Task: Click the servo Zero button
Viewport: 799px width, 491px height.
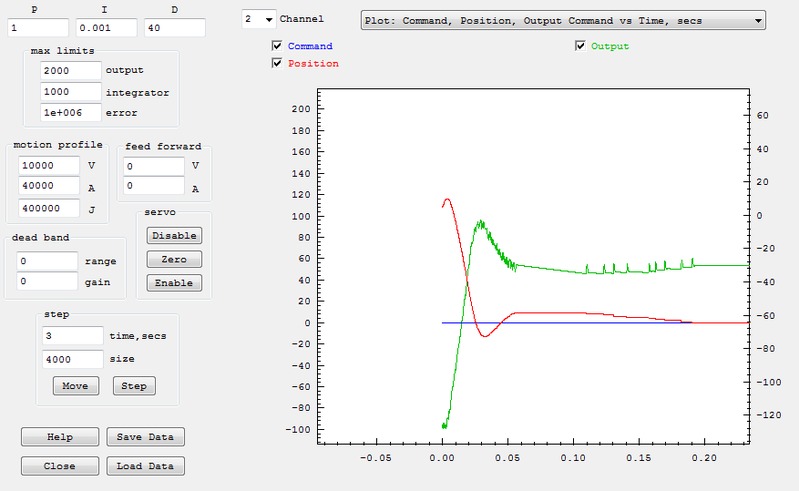Action: 174,259
